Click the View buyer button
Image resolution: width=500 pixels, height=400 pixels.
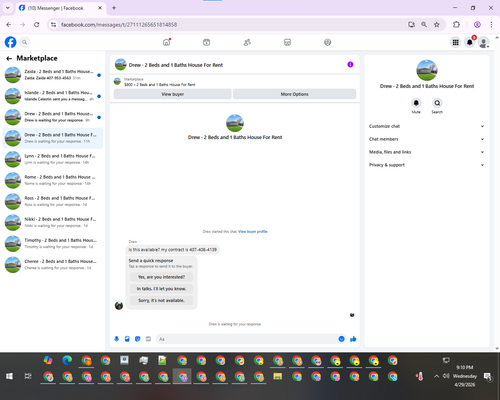173,94
